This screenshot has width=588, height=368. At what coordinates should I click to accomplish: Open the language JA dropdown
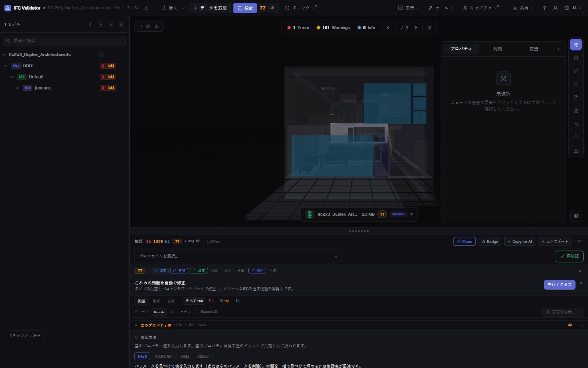[573, 8]
